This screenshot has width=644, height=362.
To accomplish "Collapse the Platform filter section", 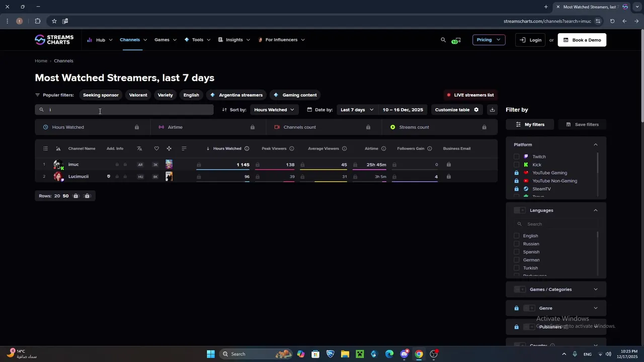I will 595,145.
